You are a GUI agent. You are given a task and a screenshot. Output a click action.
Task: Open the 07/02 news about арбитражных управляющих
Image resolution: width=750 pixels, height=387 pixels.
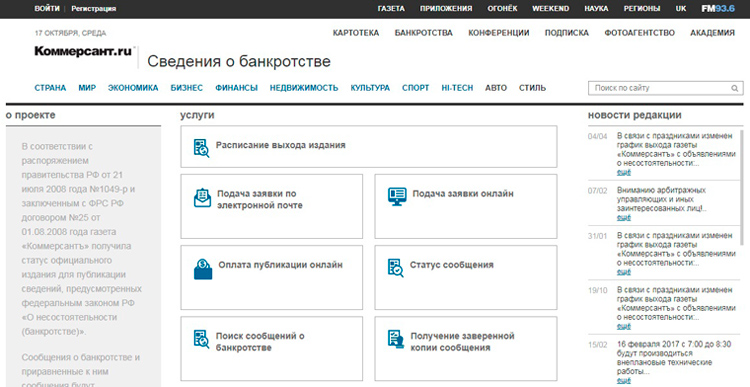(x=662, y=199)
